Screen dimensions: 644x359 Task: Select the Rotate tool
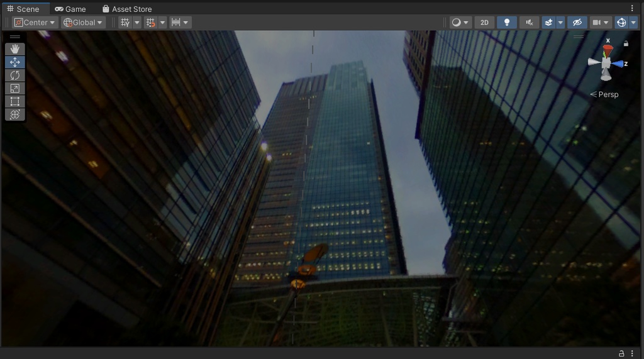pyautogui.click(x=15, y=75)
